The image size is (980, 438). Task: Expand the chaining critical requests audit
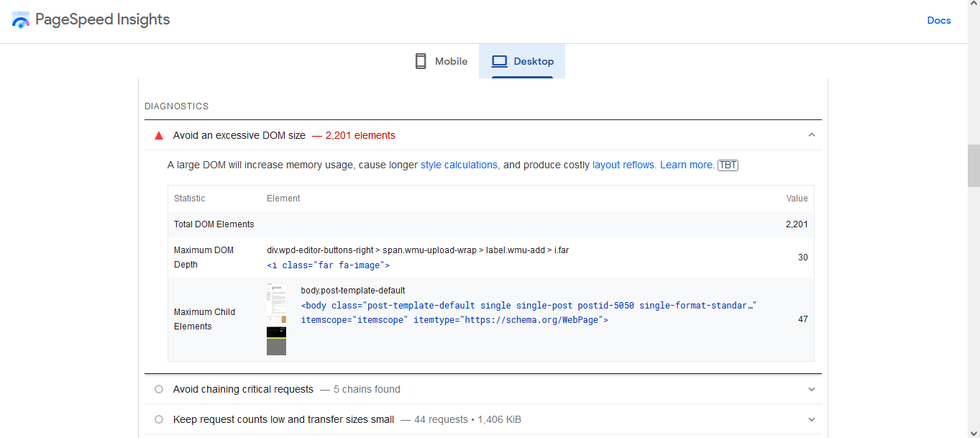pos(812,389)
